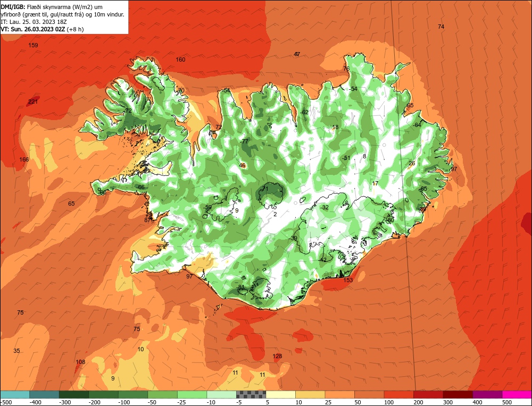Click the 221 flux value

pyautogui.click(x=33, y=101)
